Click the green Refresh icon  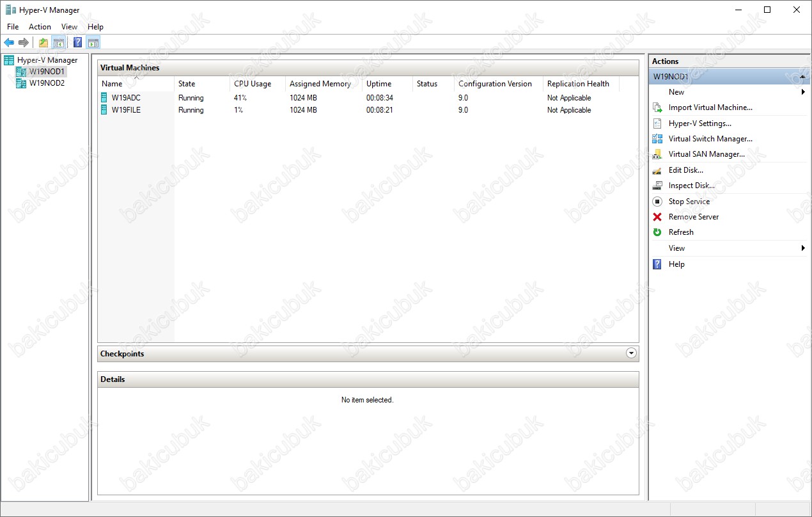[657, 232]
